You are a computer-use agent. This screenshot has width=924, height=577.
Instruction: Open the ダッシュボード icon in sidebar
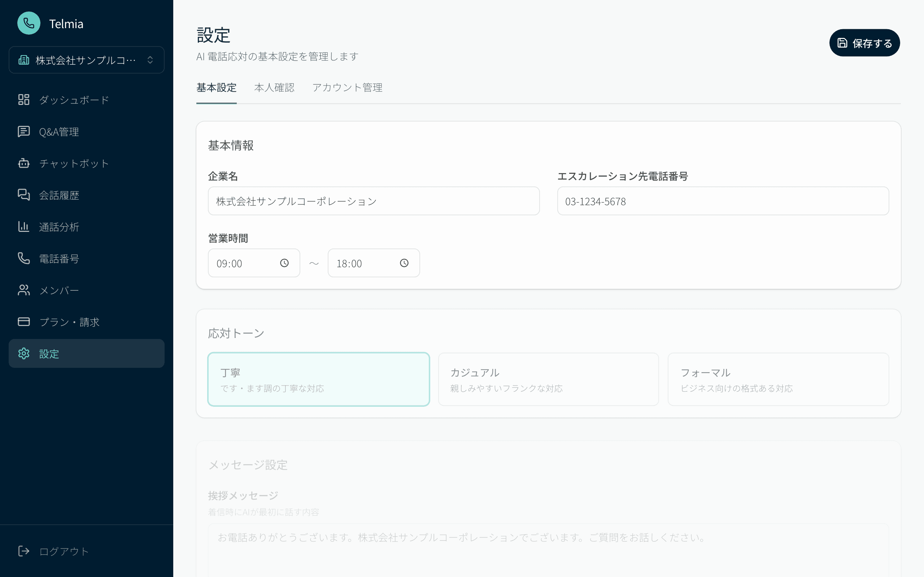[24, 100]
